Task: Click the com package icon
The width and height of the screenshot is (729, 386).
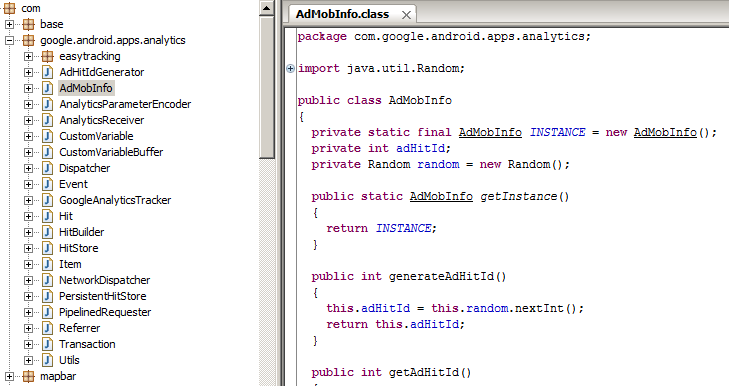Action: click(10, 8)
